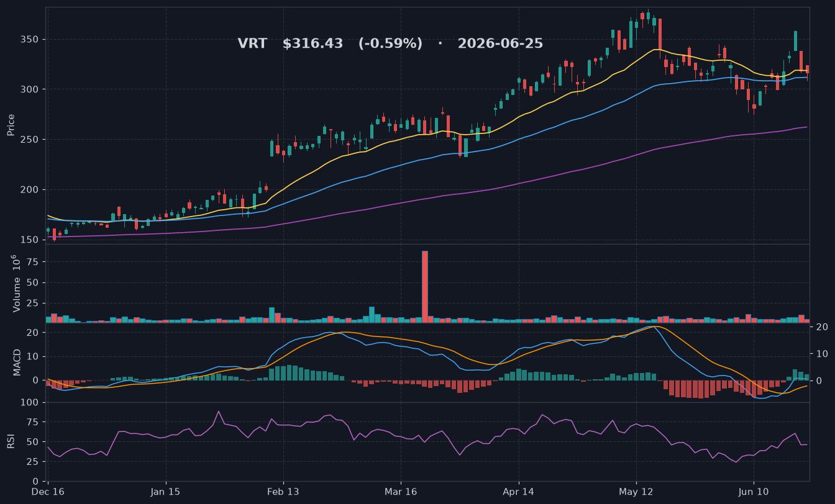The height and width of the screenshot is (504, 835).
Task: Select the Feb 13 date label
Action: (x=283, y=492)
